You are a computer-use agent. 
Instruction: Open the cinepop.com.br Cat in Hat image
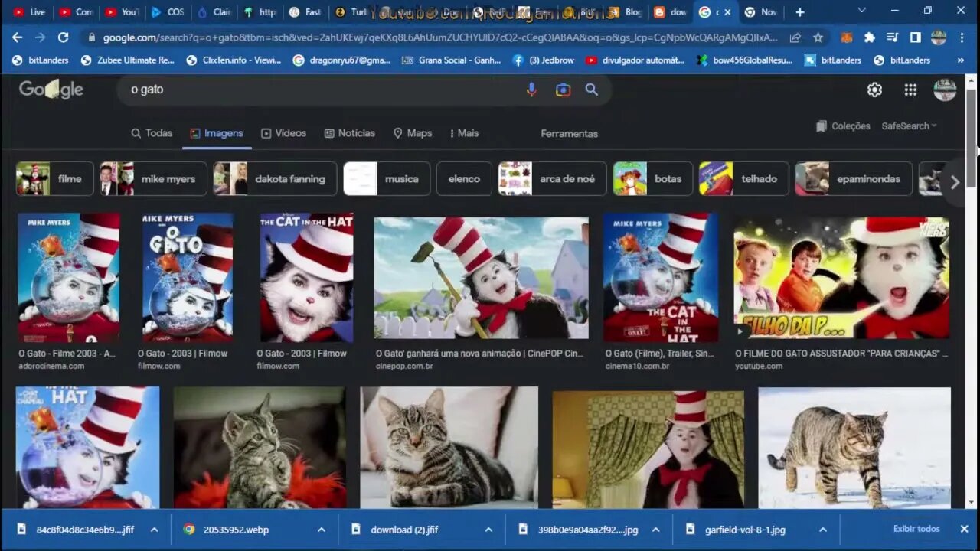[x=481, y=278]
